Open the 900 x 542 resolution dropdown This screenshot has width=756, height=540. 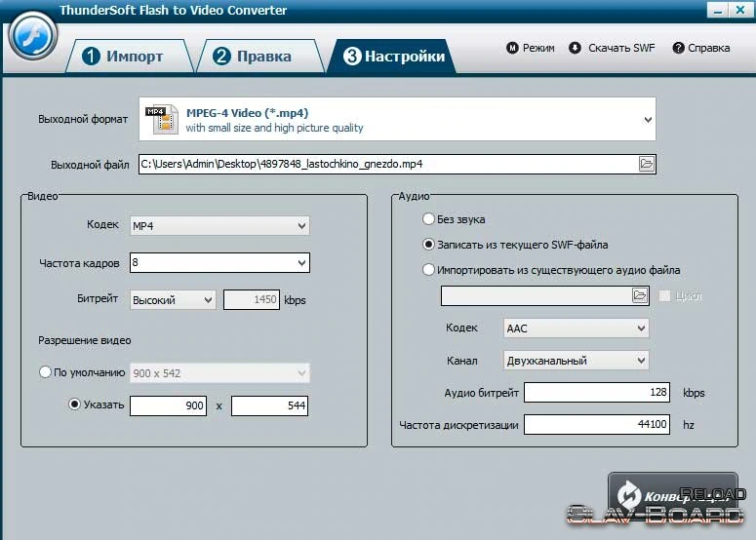pos(219,373)
